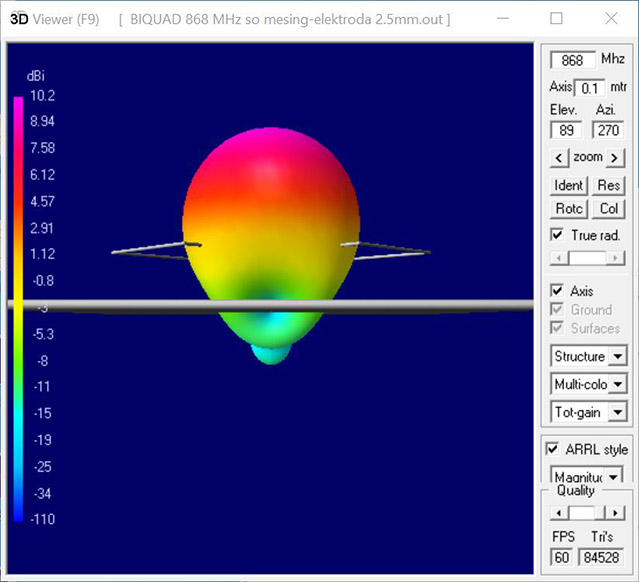Click the zoom out left arrow button

pos(559,157)
